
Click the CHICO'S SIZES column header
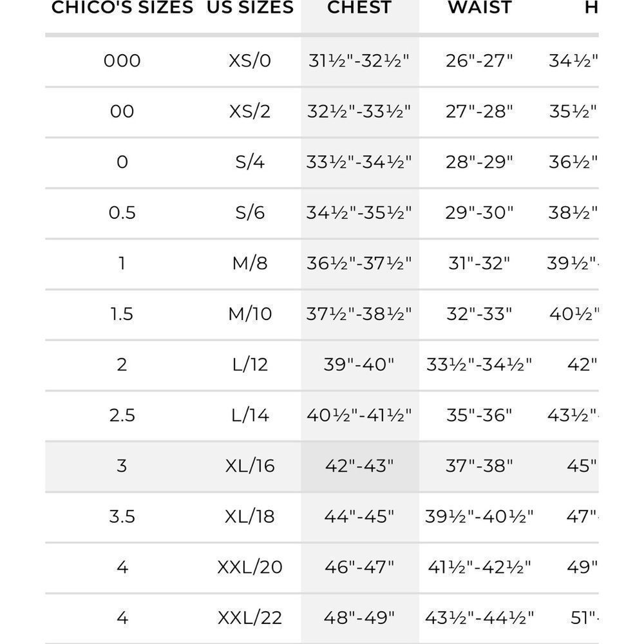click(x=122, y=8)
